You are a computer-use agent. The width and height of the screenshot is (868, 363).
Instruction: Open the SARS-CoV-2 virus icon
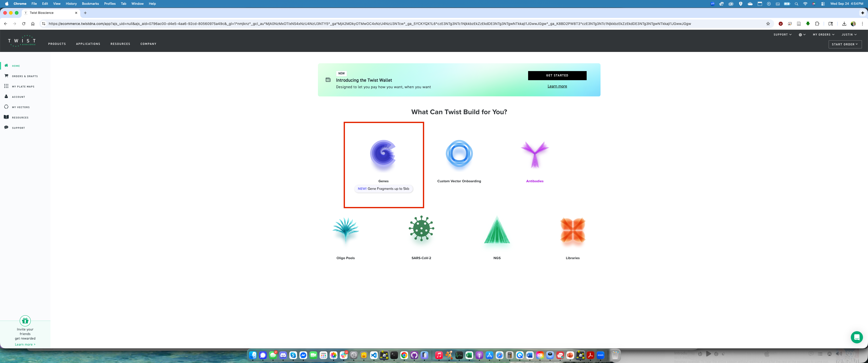click(x=421, y=228)
